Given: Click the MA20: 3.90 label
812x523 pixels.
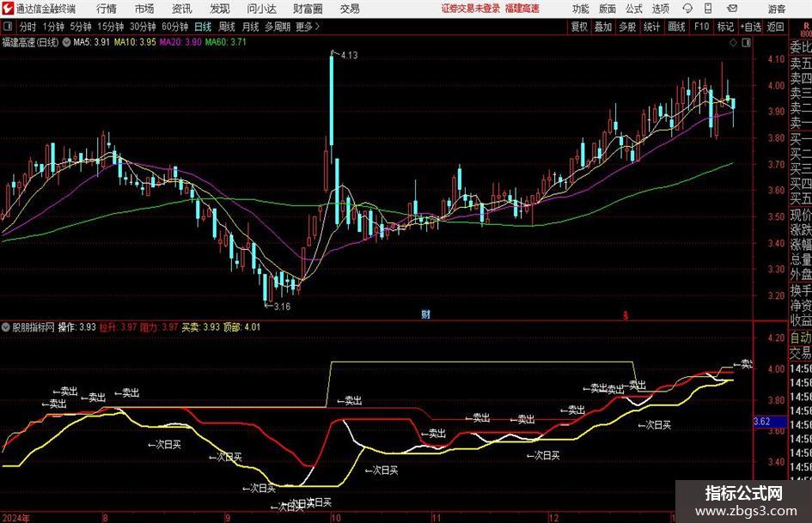Looking at the screenshot, I should click(x=180, y=42).
